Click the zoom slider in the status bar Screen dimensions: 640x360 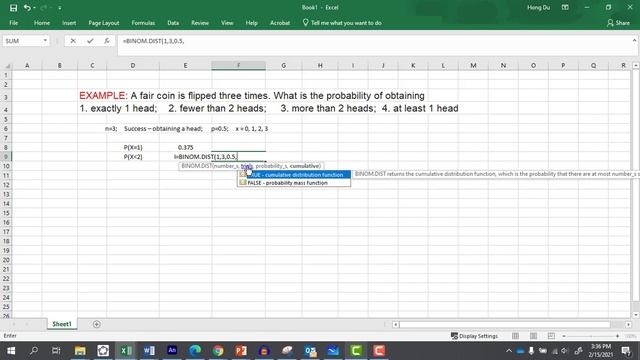pyautogui.click(x=591, y=336)
